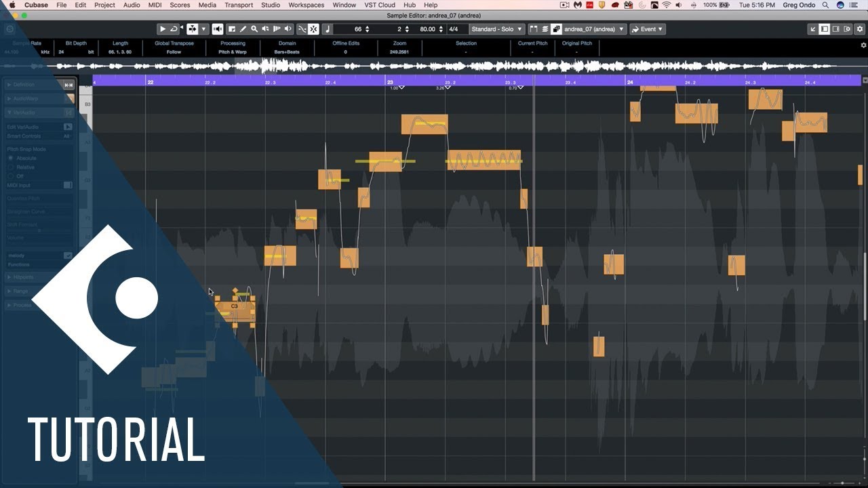
Task: Expand the Definition section
Action: 9,85
